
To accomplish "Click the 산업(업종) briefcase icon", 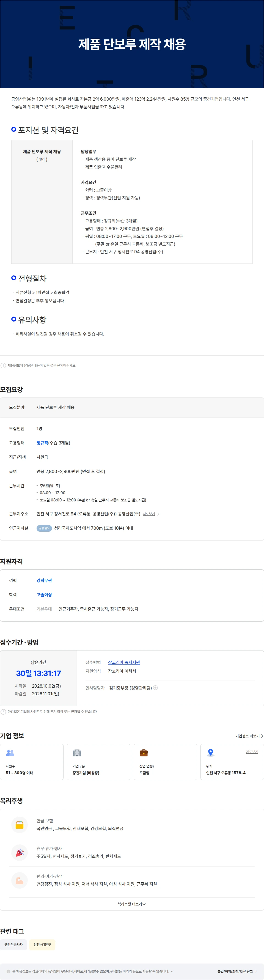I will point(144,753).
